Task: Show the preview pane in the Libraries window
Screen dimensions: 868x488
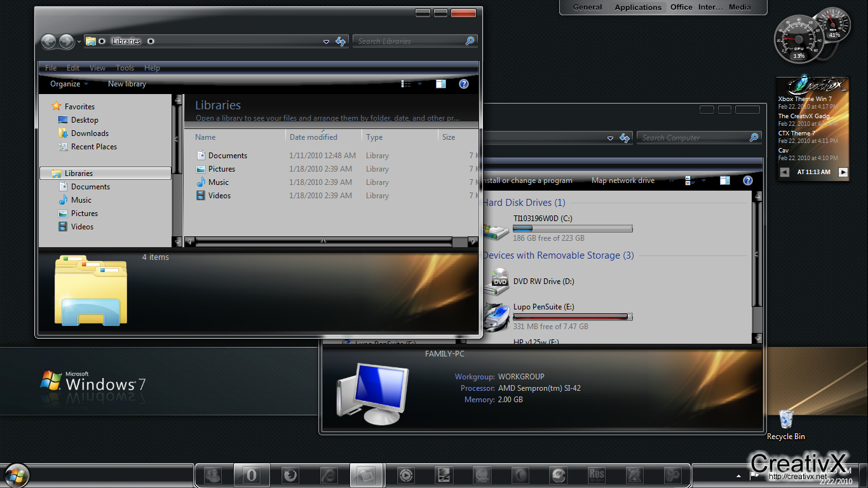Action: [x=440, y=83]
